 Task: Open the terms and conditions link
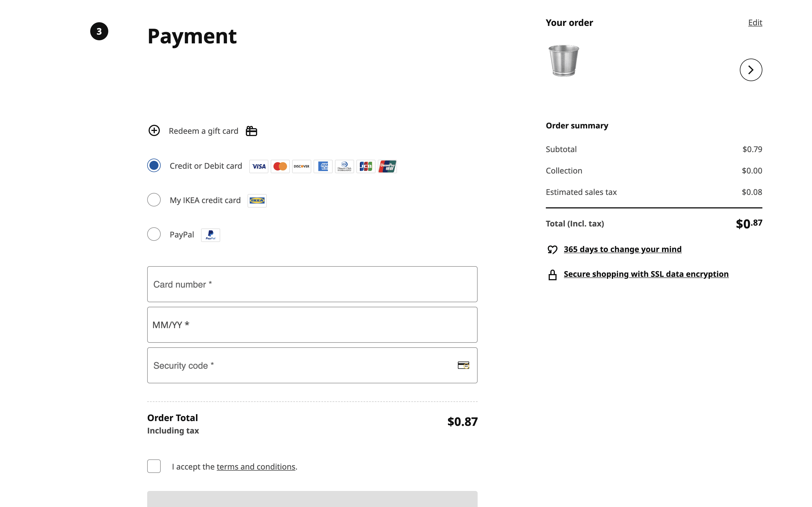click(x=256, y=467)
